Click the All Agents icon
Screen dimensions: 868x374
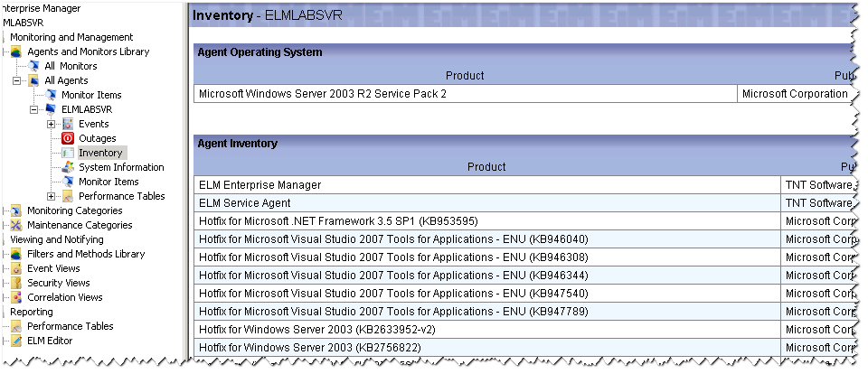[x=33, y=80]
